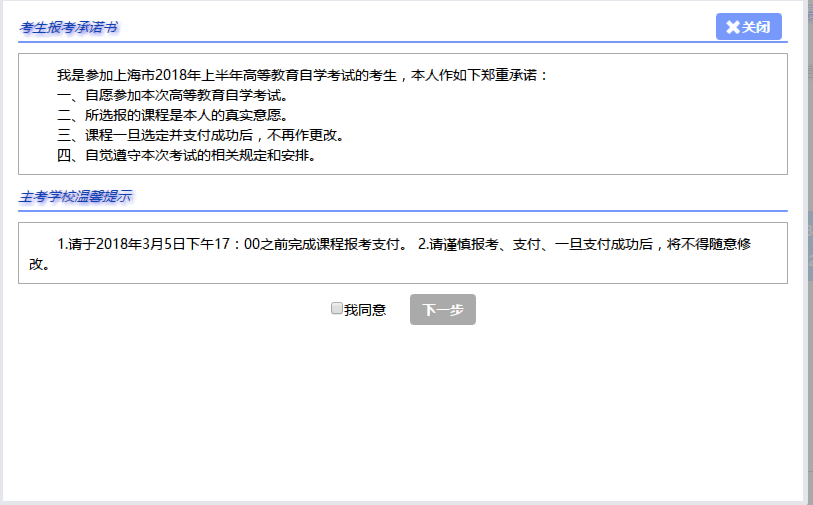Tick the 我同意 checkbox
The width and height of the screenshot is (813, 505).
337,309
